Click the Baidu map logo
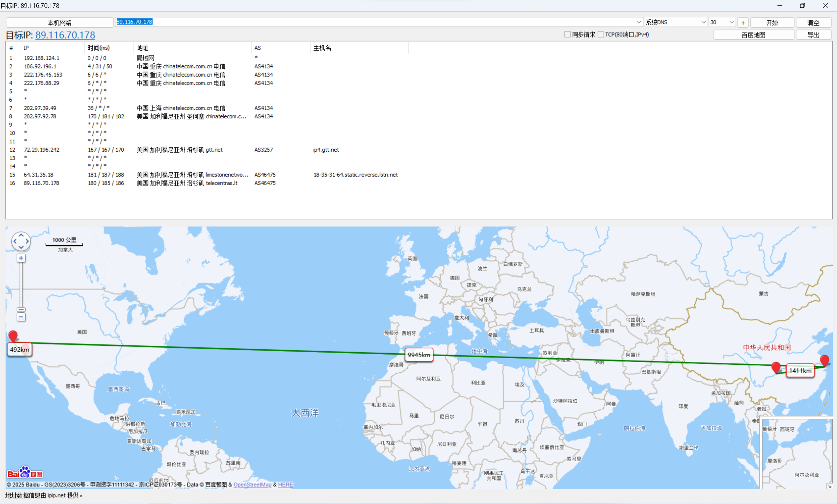Screen dimensions: 837x504 pos(25,472)
